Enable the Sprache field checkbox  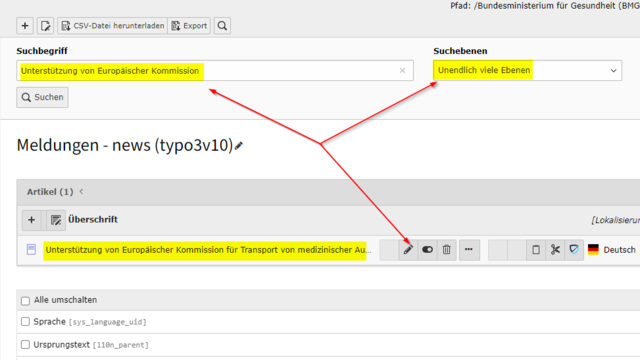[25, 322]
